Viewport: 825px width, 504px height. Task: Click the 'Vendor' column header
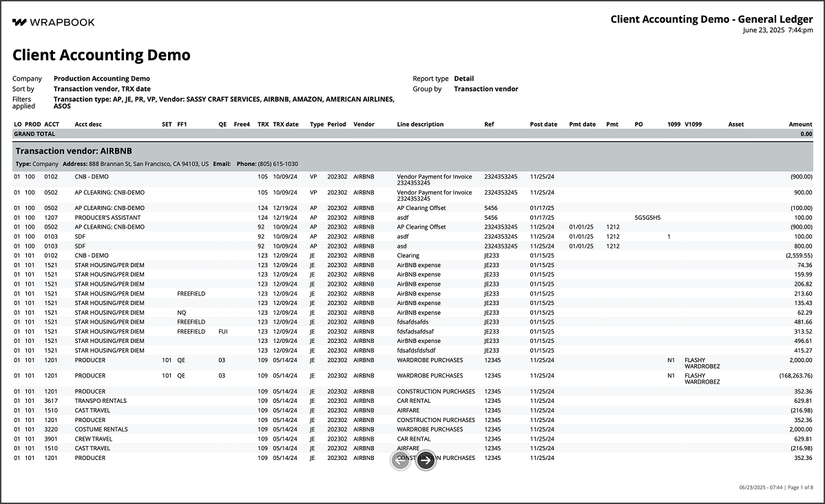[x=364, y=124]
